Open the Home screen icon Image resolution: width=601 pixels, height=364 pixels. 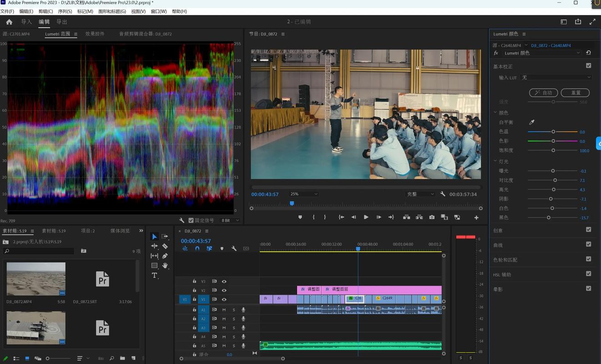pos(9,22)
